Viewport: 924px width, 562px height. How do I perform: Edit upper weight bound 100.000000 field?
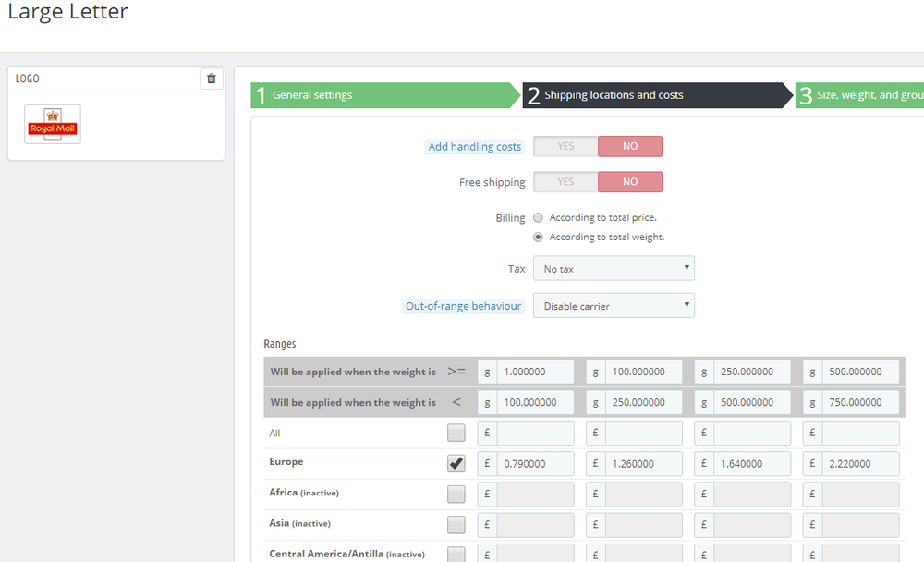click(535, 402)
